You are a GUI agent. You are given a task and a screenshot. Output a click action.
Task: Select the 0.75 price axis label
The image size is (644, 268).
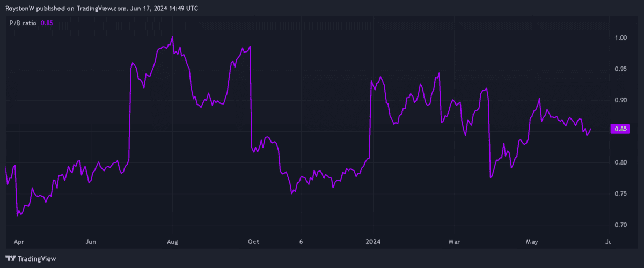point(621,193)
